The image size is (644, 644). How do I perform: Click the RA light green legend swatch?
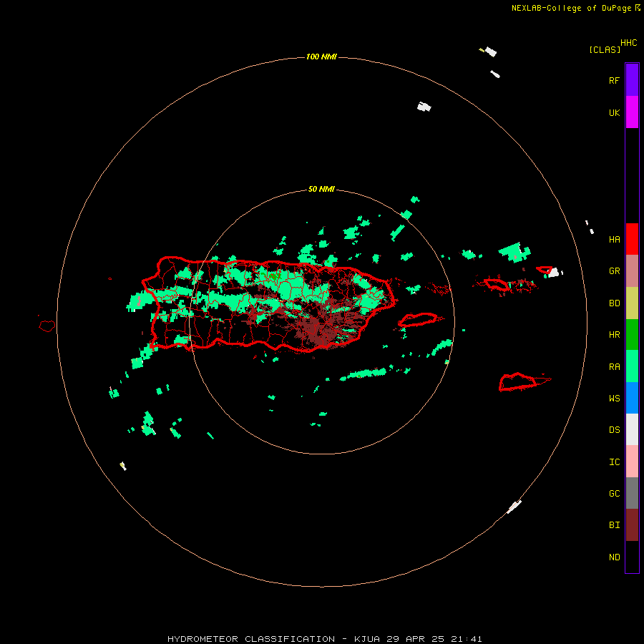point(632,366)
